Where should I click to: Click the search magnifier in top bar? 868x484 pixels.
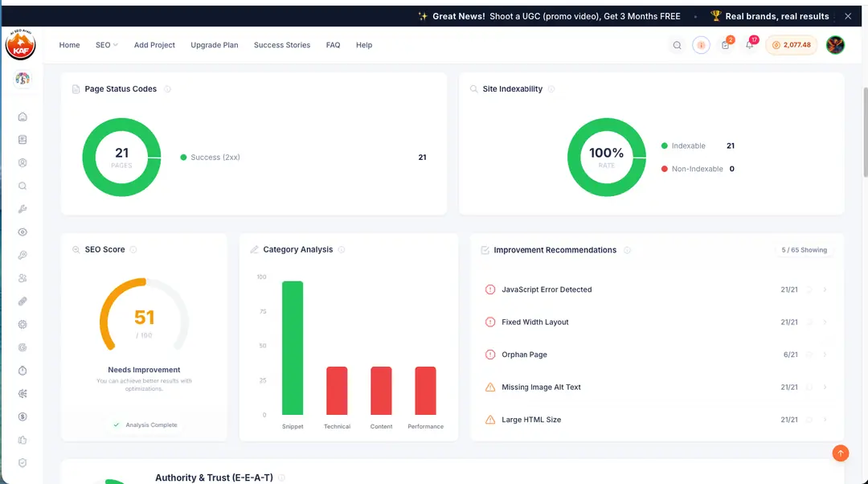(x=677, y=45)
